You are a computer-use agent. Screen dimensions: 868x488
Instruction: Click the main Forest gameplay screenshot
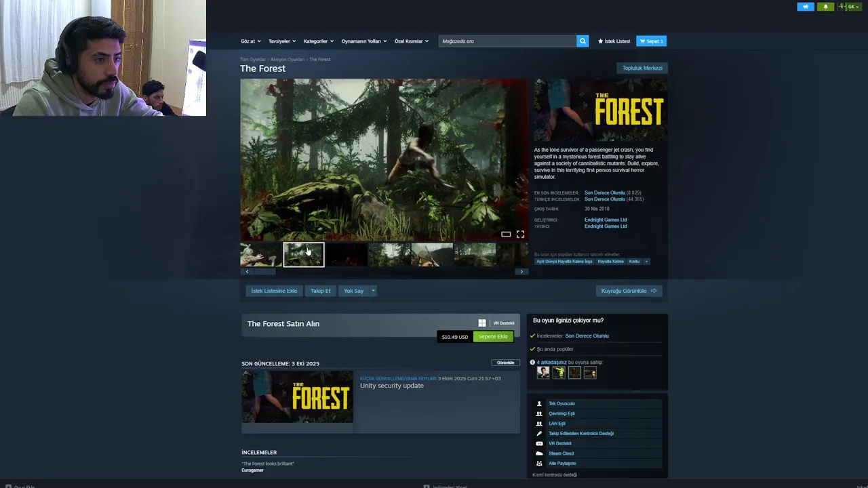pyautogui.click(x=384, y=160)
